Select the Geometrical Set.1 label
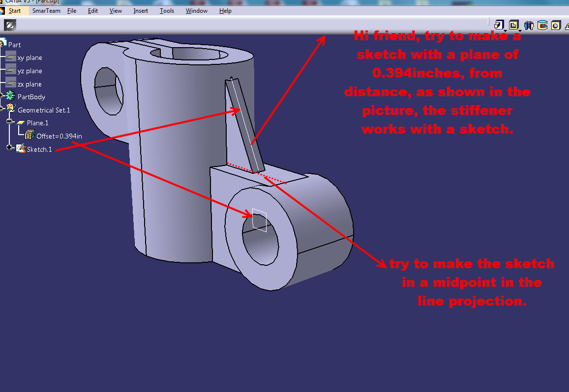 point(44,110)
